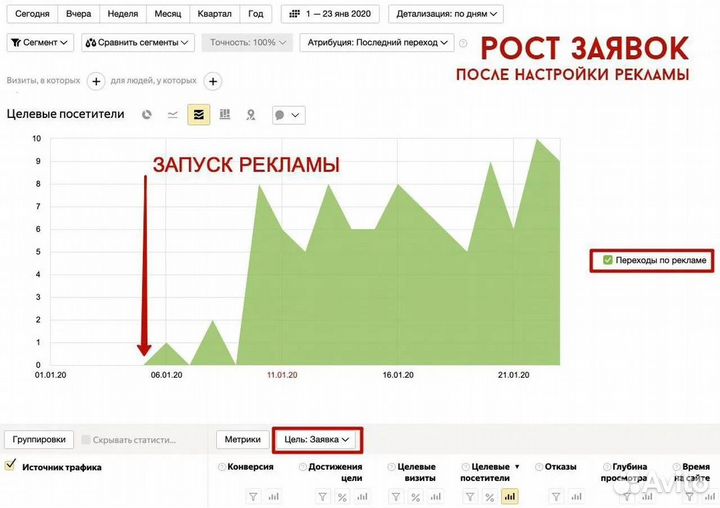Screen dimensions: 720x508
Task: Open date range 1 — 23 янв 2020
Action: click(330, 14)
